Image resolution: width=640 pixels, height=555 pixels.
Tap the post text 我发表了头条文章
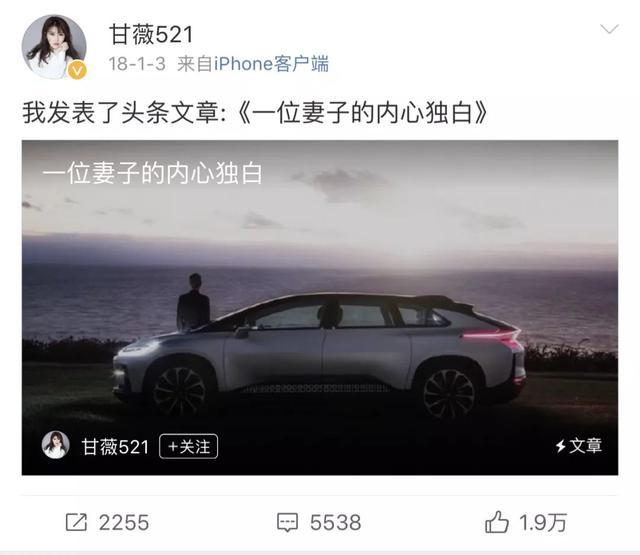[121, 112]
